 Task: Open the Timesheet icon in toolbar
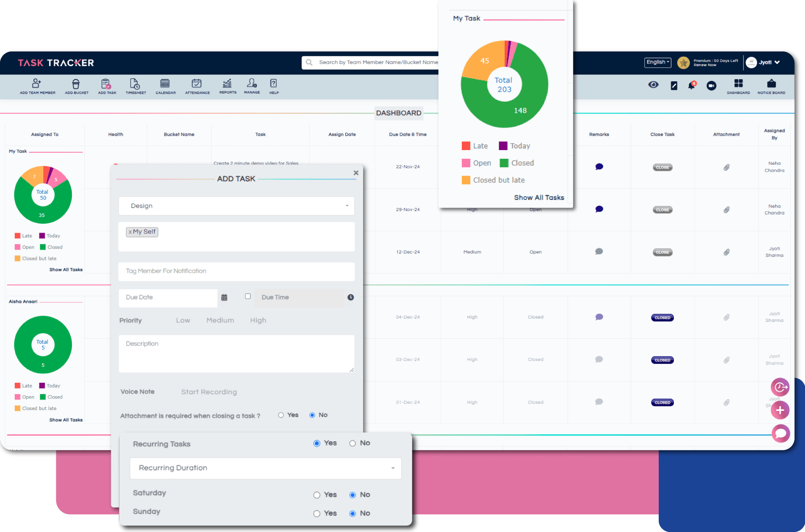tap(135, 84)
